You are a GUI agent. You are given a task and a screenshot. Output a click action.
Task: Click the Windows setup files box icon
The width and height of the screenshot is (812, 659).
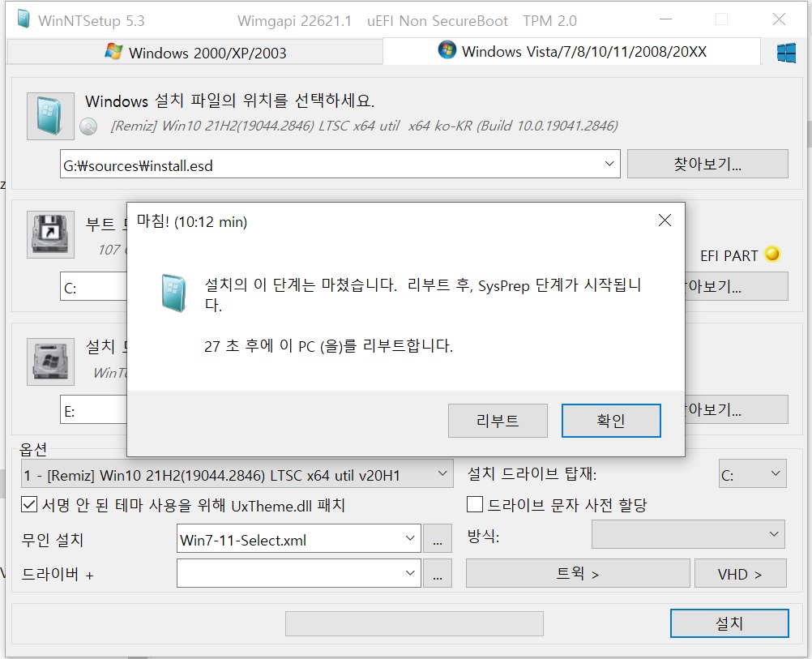coord(50,116)
